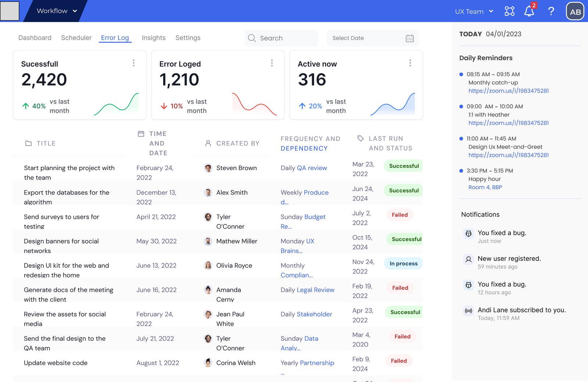Viewport: 588px width, 382px height.
Task: Click the search magnifier icon
Action: (x=252, y=38)
